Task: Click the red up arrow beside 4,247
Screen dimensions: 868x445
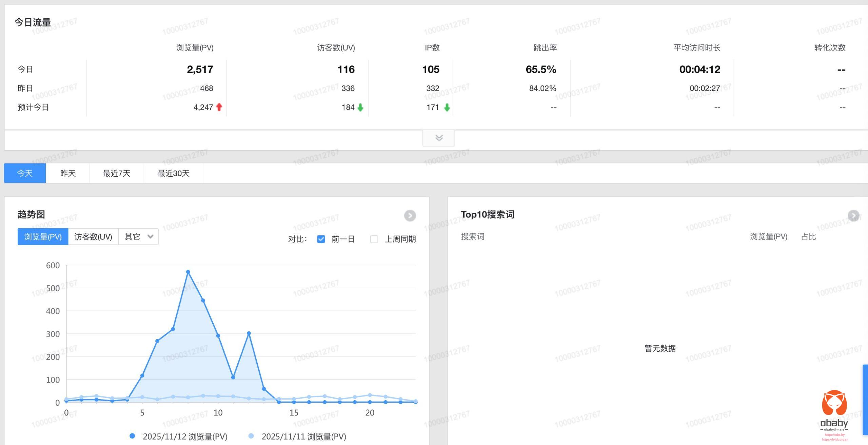Action: point(219,107)
